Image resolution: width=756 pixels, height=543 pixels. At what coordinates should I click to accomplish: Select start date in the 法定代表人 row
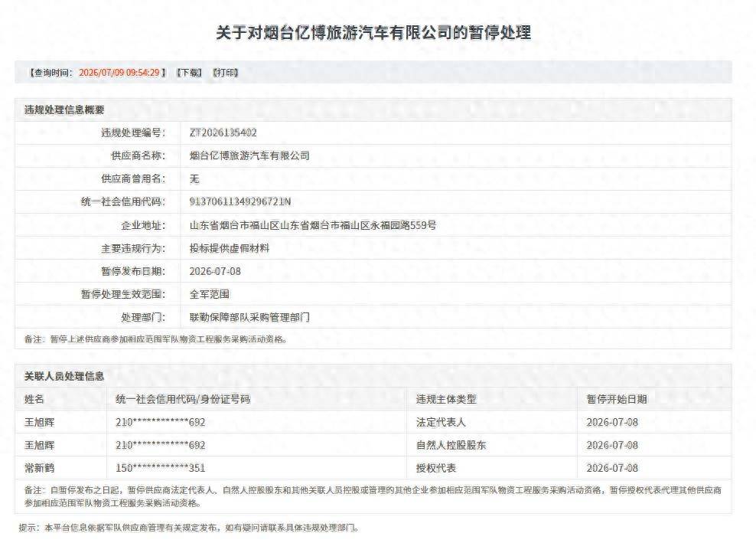pos(612,422)
